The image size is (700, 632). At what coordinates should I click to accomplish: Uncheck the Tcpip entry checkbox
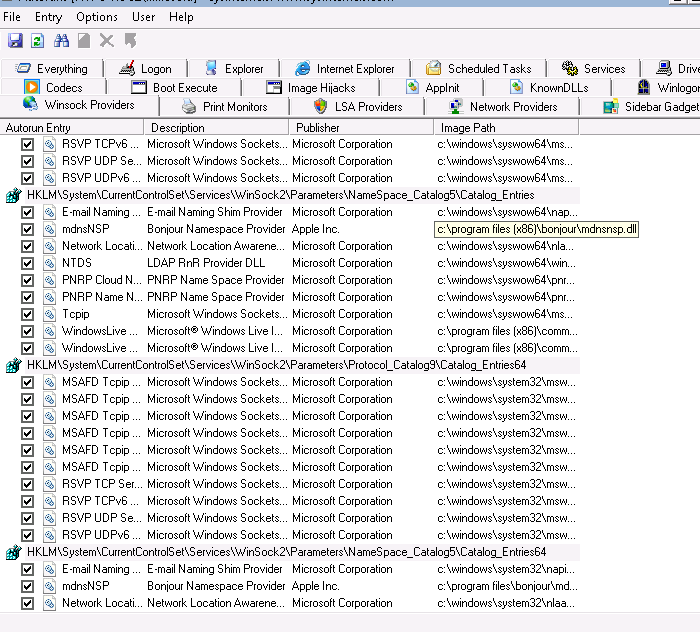click(28, 314)
